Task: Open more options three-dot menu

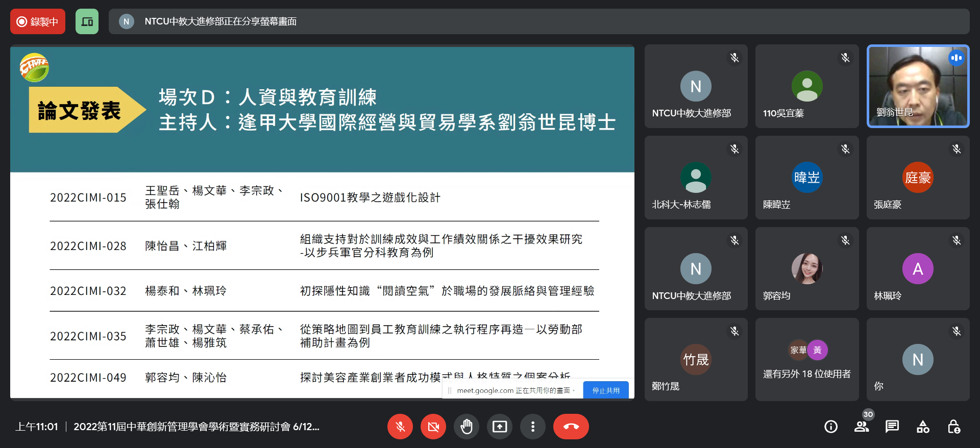Action: pyautogui.click(x=532, y=427)
